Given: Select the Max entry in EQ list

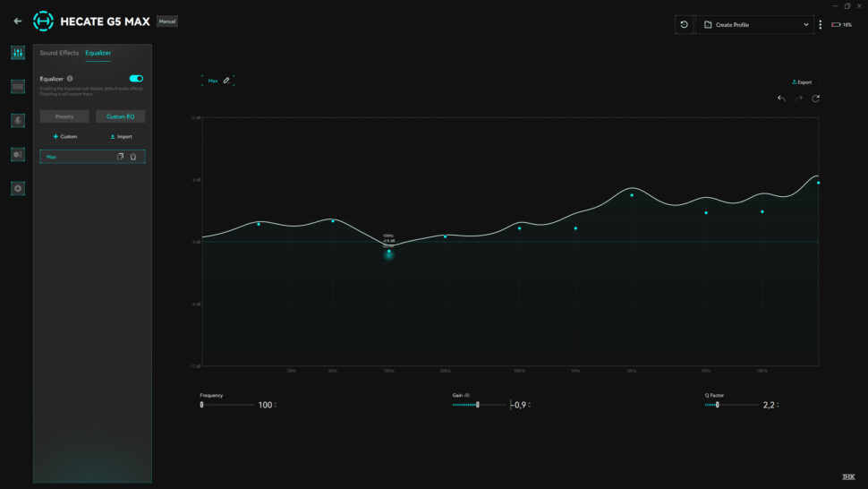Looking at the screenshot, I should (x=92, y=157).
